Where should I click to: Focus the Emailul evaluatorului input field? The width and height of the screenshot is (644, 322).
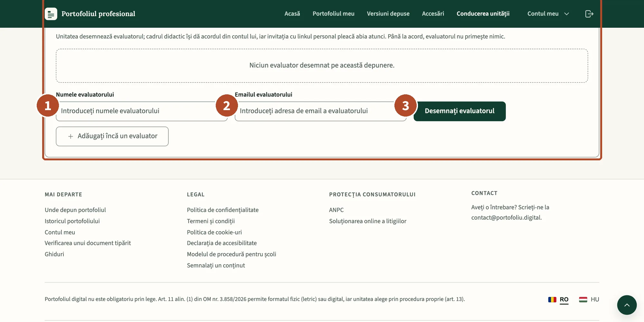(320, 111)
